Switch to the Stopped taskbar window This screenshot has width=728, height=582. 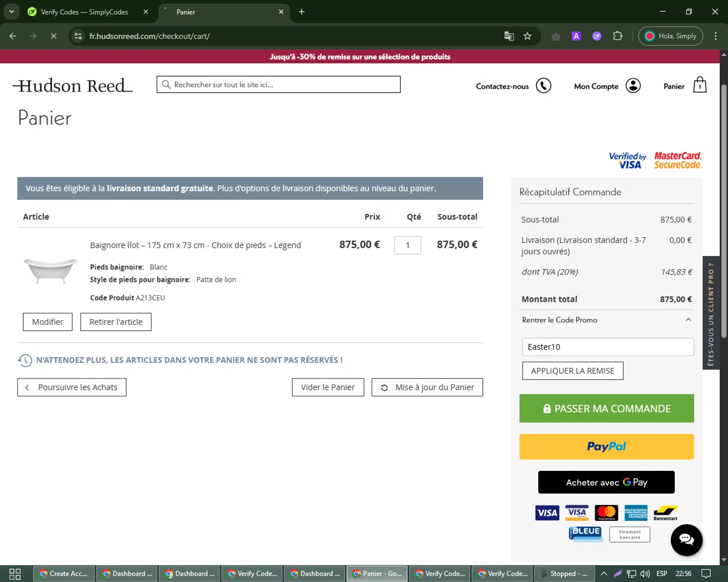point(565,574)
